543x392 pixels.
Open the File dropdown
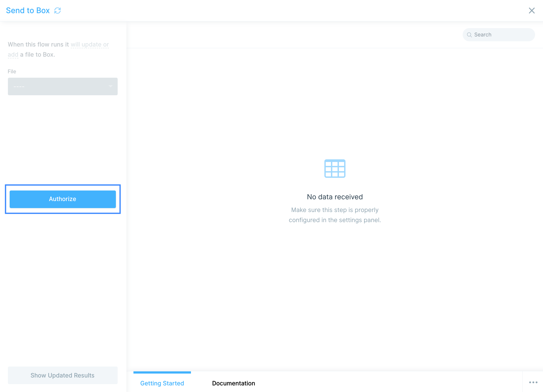[63, 86]
